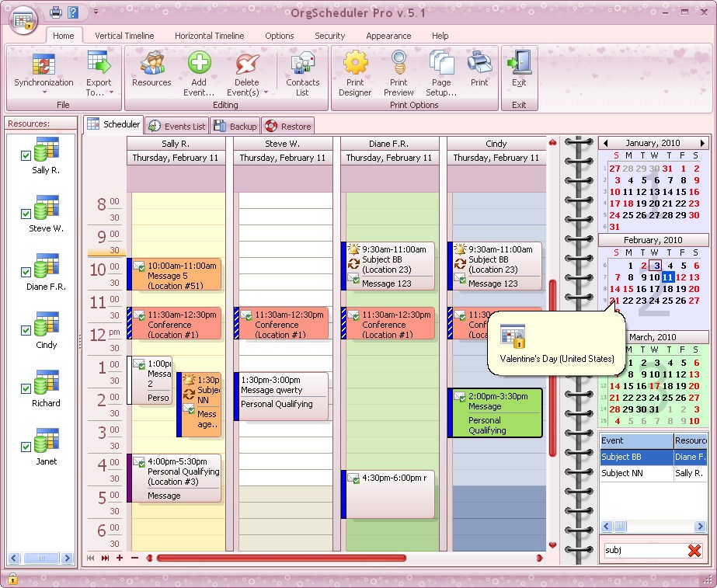Click the help question mark icon
717x588 pixels.
click(x=73, y=12)
